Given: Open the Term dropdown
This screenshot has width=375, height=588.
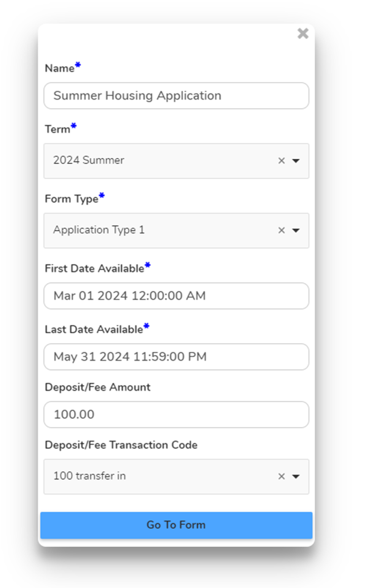Looking at the screenshot, I should point(296,161).
